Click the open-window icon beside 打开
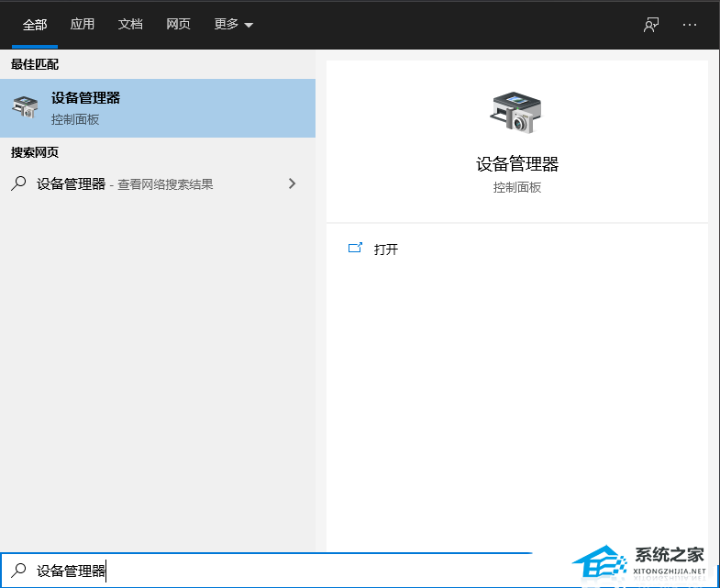The width and height of the screenshot is (720, 588). pos(356,249)
